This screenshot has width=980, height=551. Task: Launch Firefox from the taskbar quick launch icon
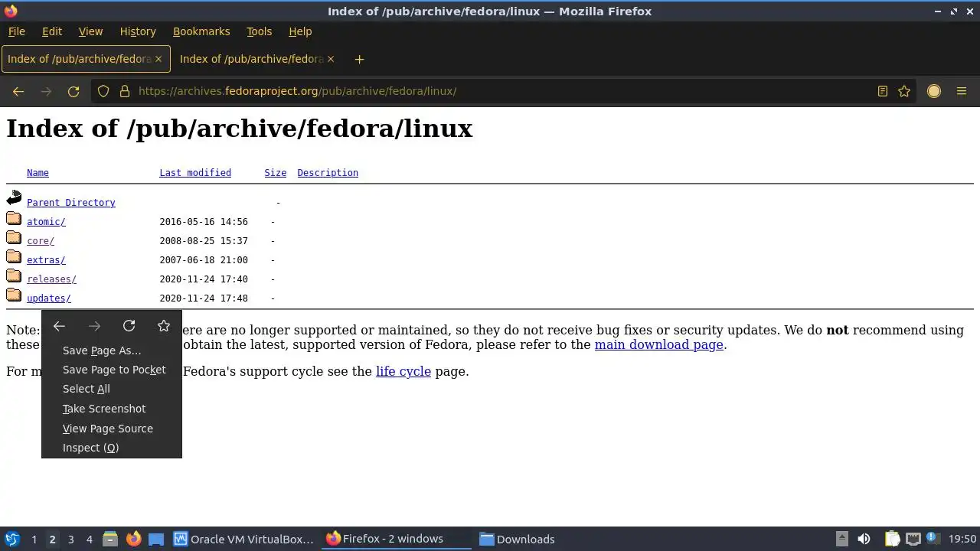pyautogui.click(x=133, y=539)
